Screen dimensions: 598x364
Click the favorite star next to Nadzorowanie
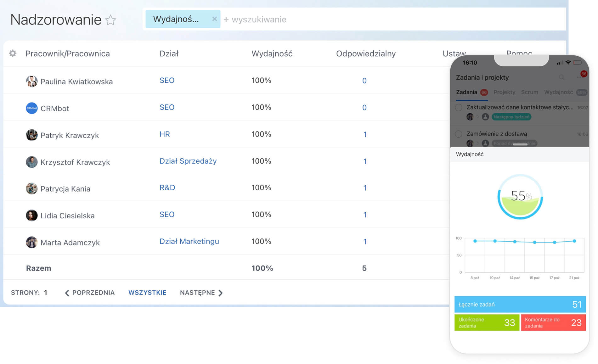coord(110,20)
